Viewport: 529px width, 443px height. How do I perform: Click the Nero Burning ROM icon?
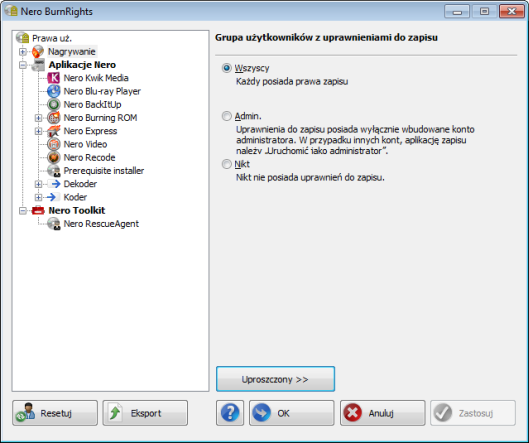pos(53,117)
